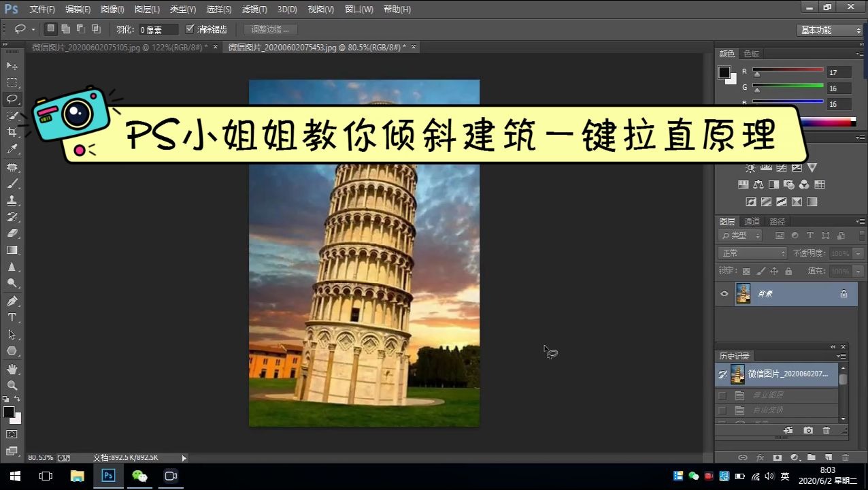Choose New selection mode button
This screenshot has width=868, height=490.
click(x=50, y=29)
